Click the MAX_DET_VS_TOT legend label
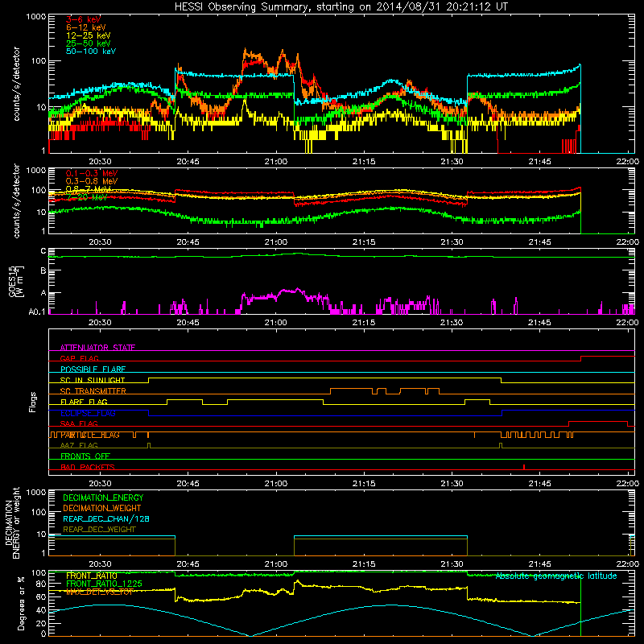This screenshot has height=644, width=644. click(100, 592)
